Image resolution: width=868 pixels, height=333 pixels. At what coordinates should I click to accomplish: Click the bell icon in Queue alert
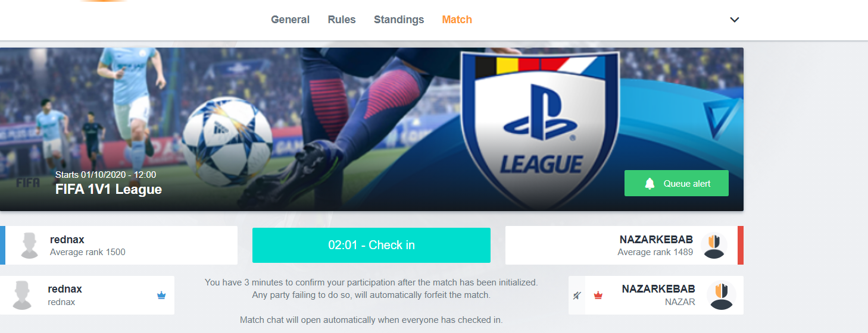pyautogui.click(x=650, y=184)
